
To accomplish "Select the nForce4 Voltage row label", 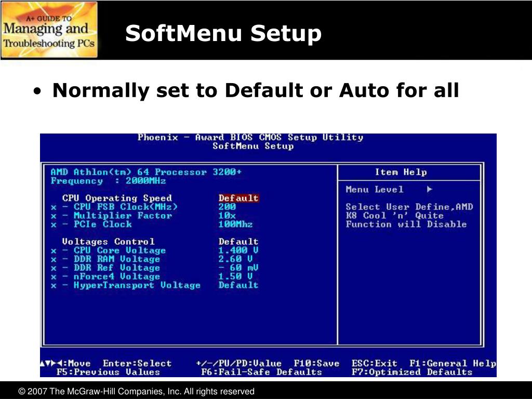I will point(117,276).
